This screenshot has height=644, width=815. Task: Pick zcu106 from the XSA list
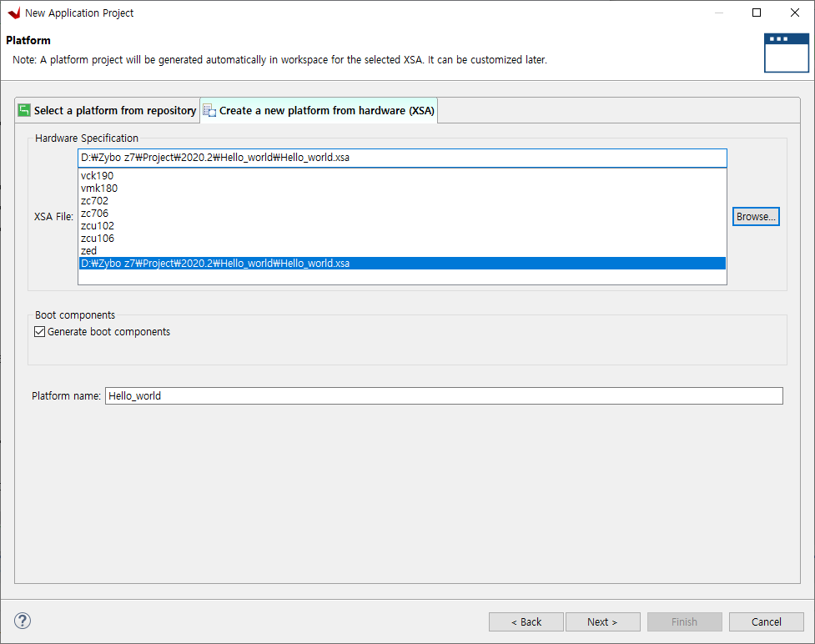click(x=402, y=238)
